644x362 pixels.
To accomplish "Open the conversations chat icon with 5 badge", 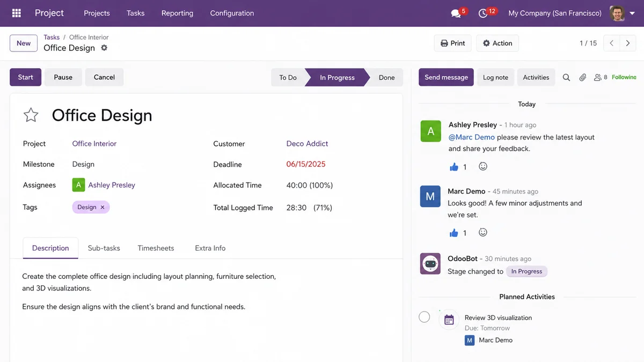I will pos(456,13).
